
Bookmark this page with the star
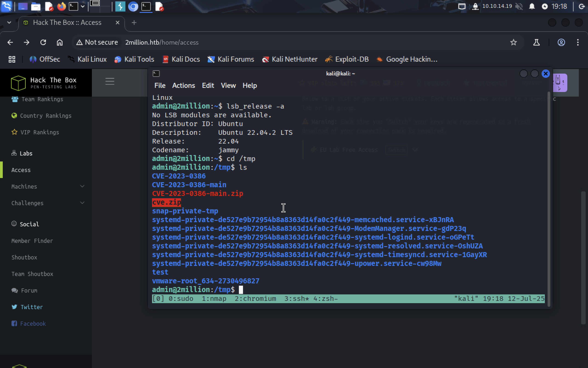[513, 42]
